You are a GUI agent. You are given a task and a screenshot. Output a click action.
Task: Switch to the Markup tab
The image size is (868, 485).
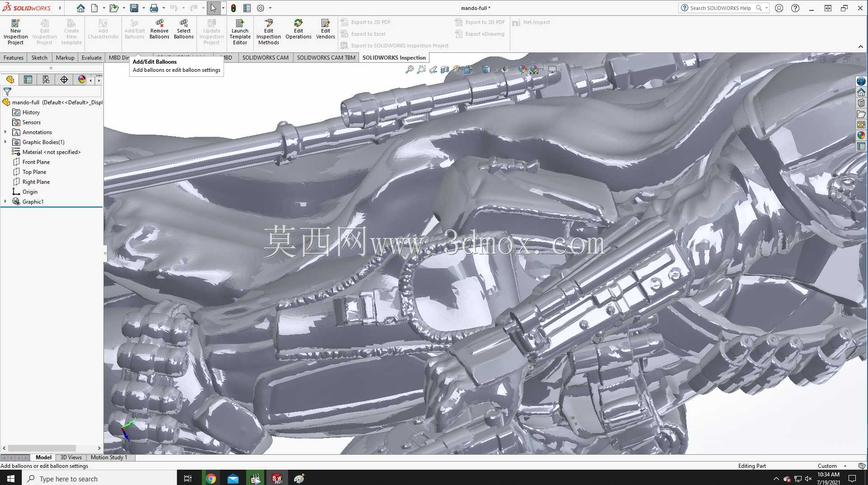click(65, 57)
